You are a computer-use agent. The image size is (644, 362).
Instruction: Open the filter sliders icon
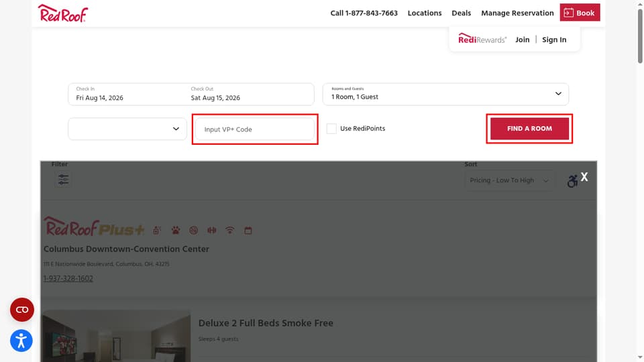pos(63,180)
